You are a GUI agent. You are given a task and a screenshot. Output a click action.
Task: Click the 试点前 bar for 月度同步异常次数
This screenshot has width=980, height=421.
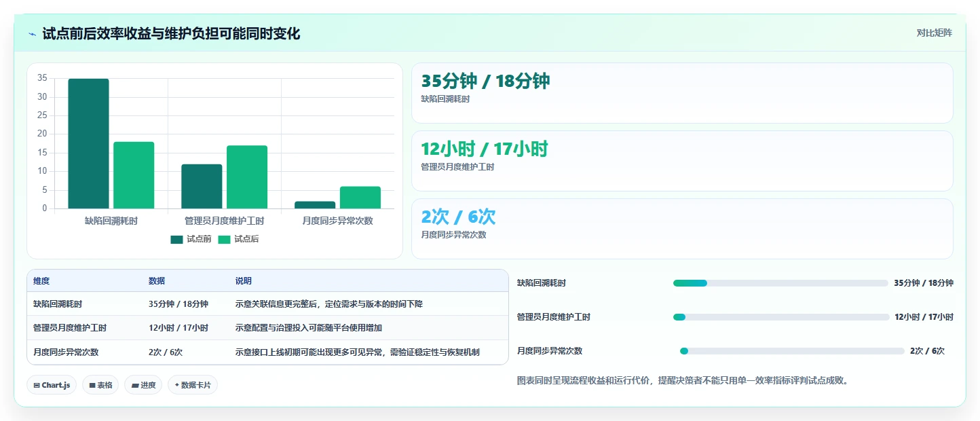315,205
